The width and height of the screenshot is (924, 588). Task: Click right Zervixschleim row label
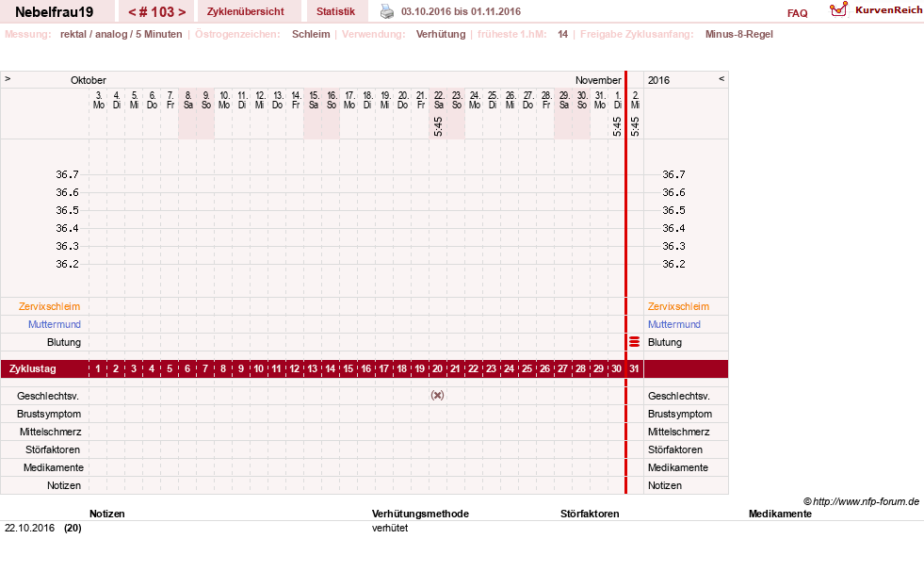(678, 306)
